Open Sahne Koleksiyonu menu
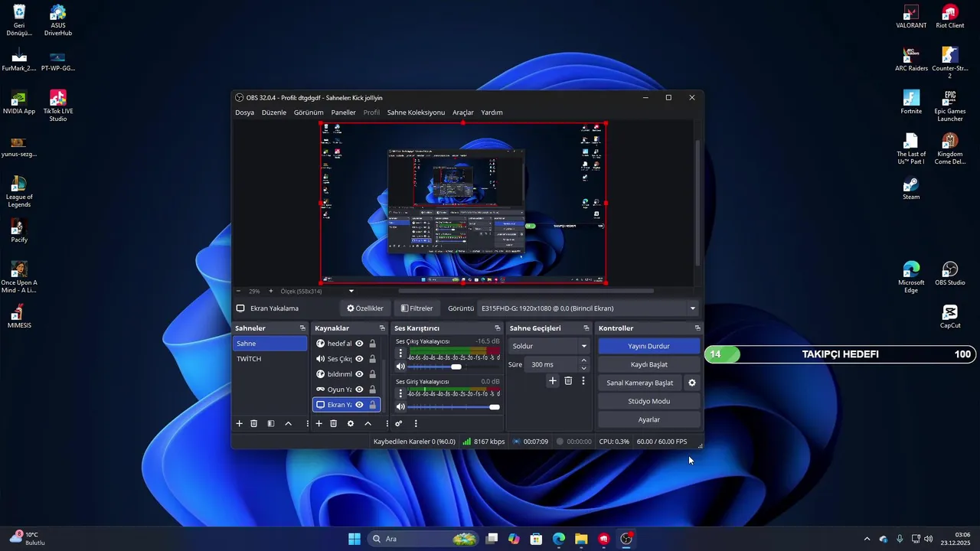 click(416, 112)
